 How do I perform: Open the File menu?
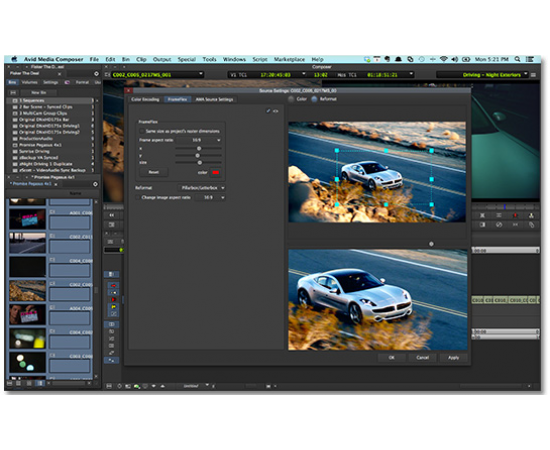point(94,59)
